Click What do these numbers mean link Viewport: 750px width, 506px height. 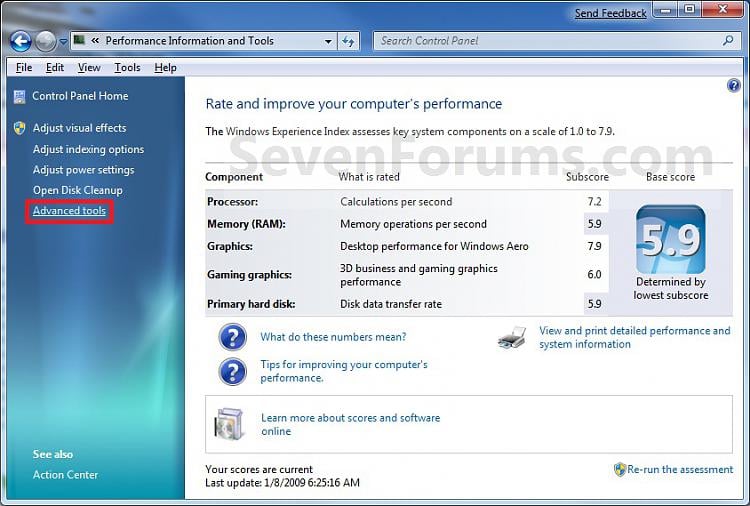coord(333,337)
